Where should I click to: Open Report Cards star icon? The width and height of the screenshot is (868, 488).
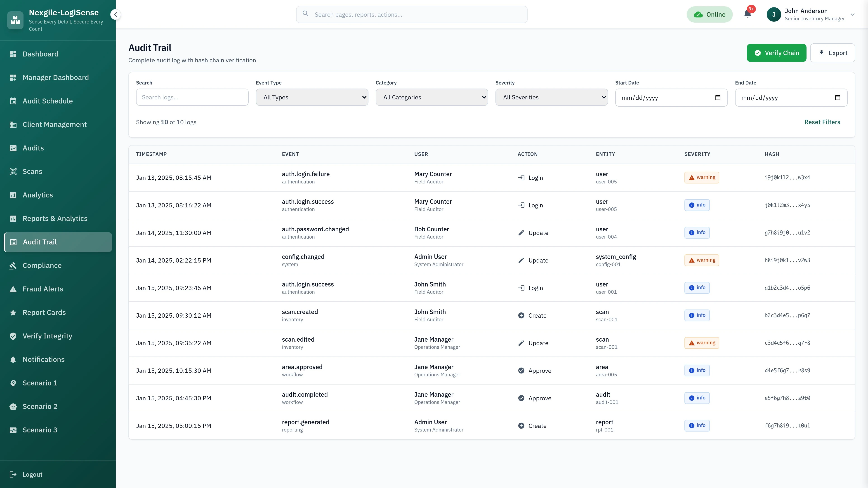pos(13,312)
